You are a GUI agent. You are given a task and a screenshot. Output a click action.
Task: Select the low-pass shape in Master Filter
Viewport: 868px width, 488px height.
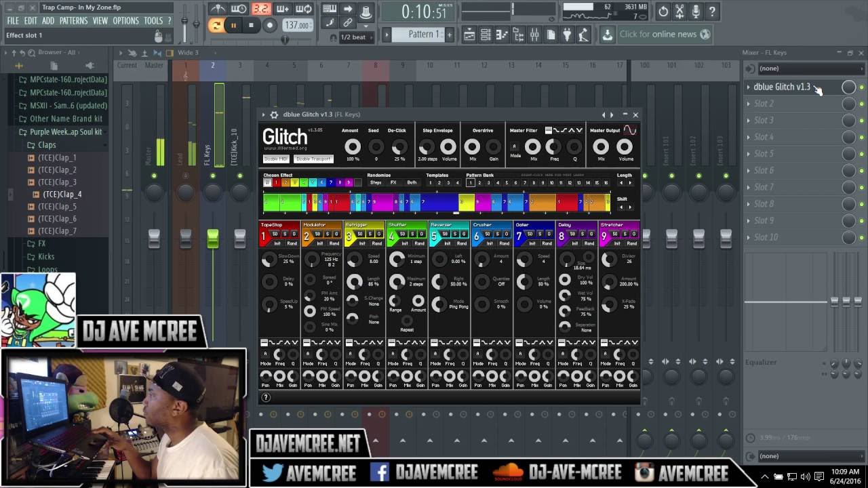click(556, 130)
